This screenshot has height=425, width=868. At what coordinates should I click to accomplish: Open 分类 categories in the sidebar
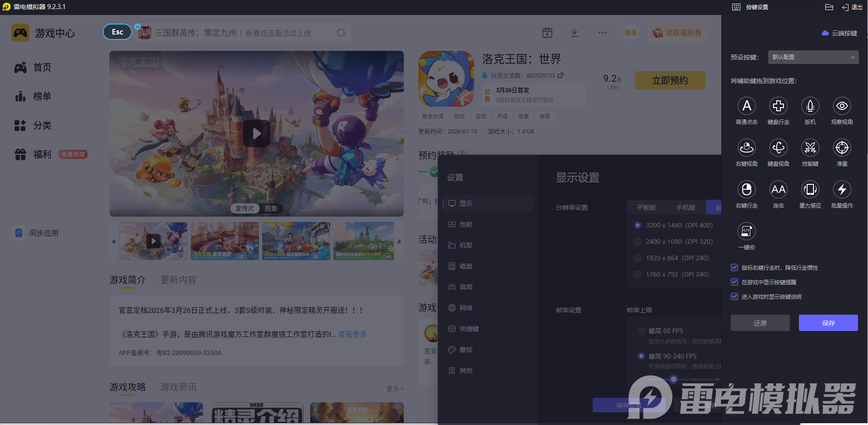33,125
